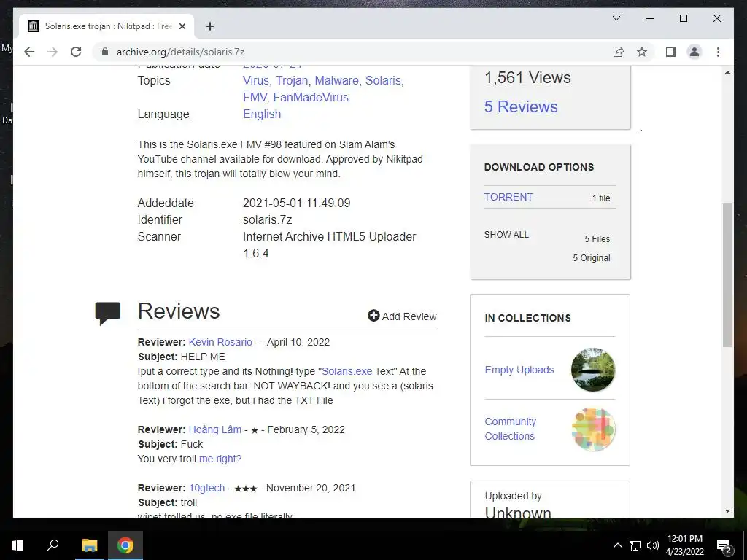Bookmark this page with the star icon
The width and height of the screenshot is (747, 560).
coord(642,52)
